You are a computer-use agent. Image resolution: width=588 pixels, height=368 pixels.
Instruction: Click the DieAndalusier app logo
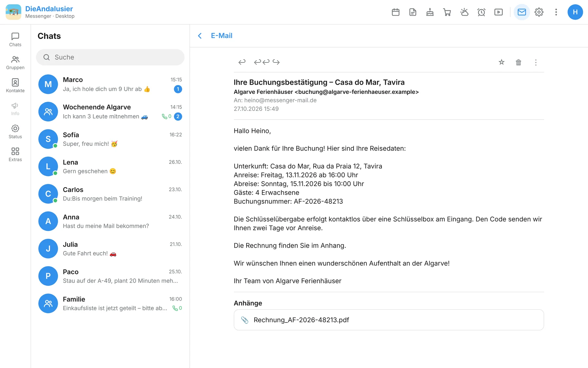(13, 12)
